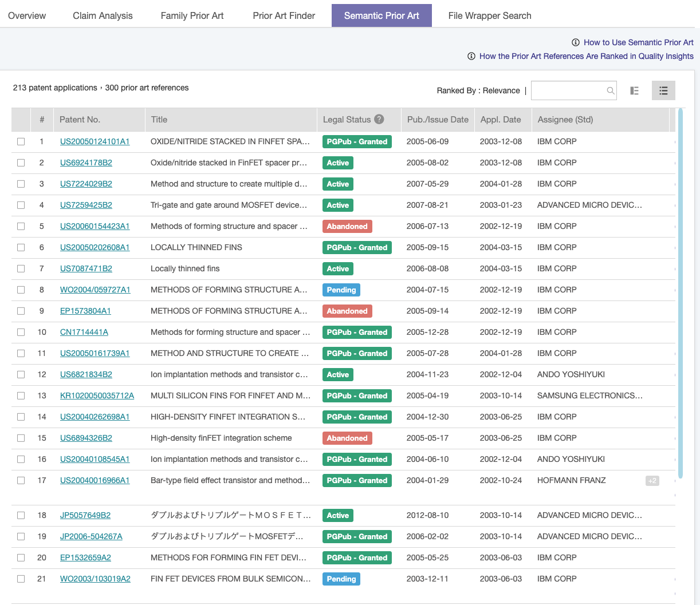This screenshot has width=700, height=605.
Task: Click the search magnifier icon
Action: coord(611,90)
